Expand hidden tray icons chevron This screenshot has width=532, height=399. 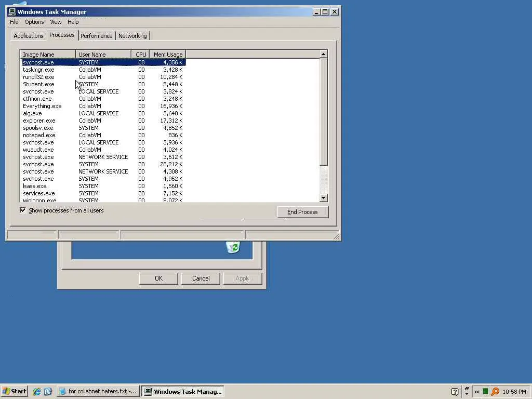tap(477, 392)
